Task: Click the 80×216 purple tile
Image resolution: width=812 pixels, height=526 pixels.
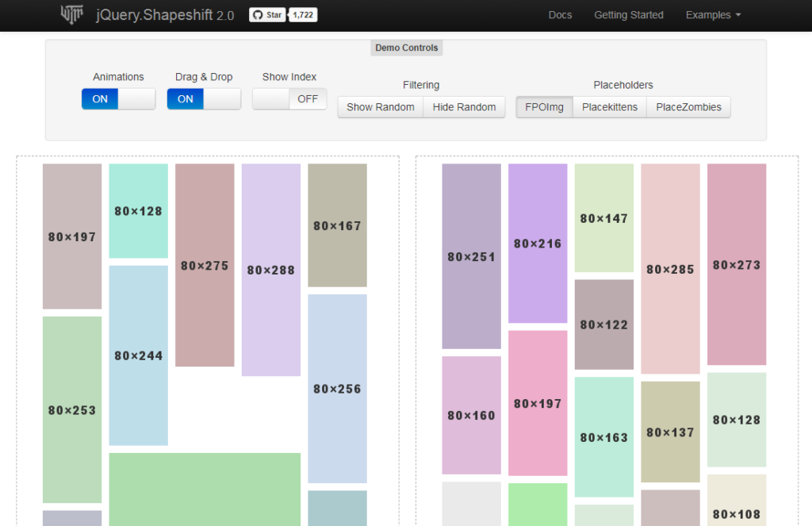Action: pos(538,244)
